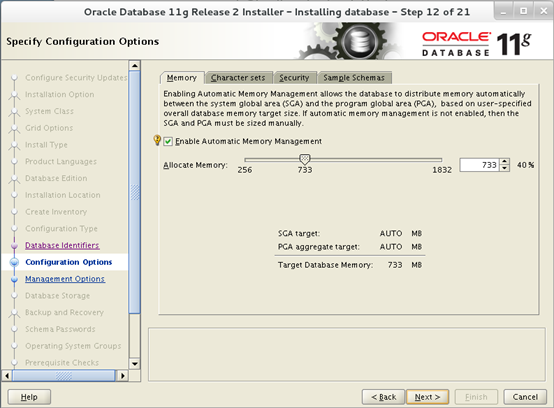
Task: Maximize the installer window
Action: (x=524, y=11)
